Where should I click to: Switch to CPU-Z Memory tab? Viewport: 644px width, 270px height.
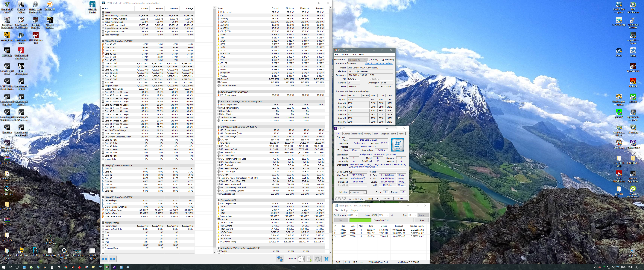coord(367,134)
